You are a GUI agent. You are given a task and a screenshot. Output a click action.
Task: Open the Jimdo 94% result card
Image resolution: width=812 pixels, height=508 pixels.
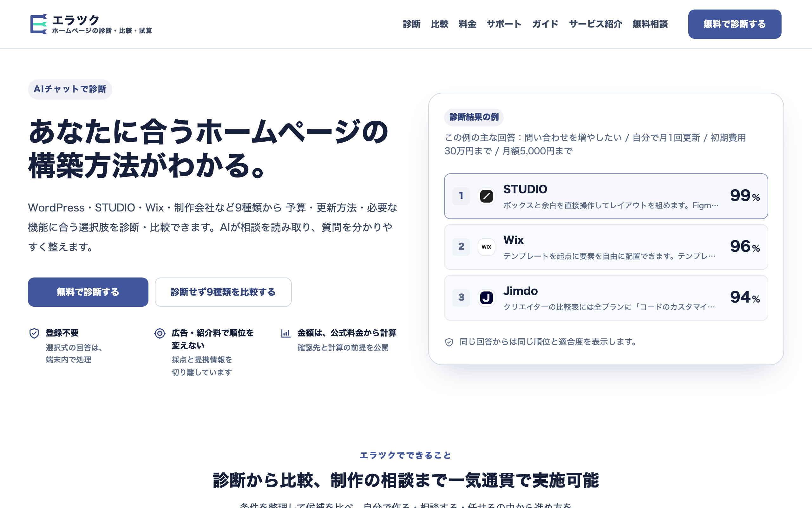(606, 298)
